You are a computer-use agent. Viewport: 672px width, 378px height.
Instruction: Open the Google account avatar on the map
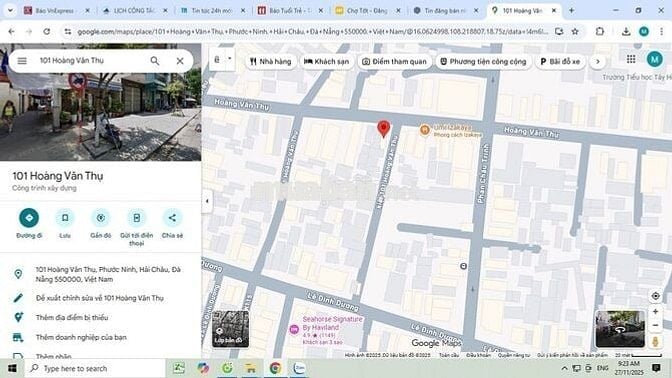coord(654,59)
